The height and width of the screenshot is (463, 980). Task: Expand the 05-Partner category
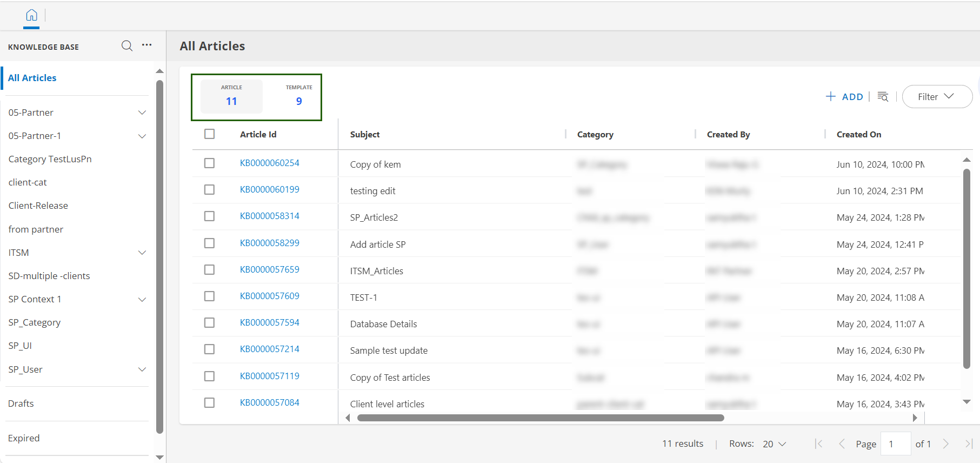[142, 113]
